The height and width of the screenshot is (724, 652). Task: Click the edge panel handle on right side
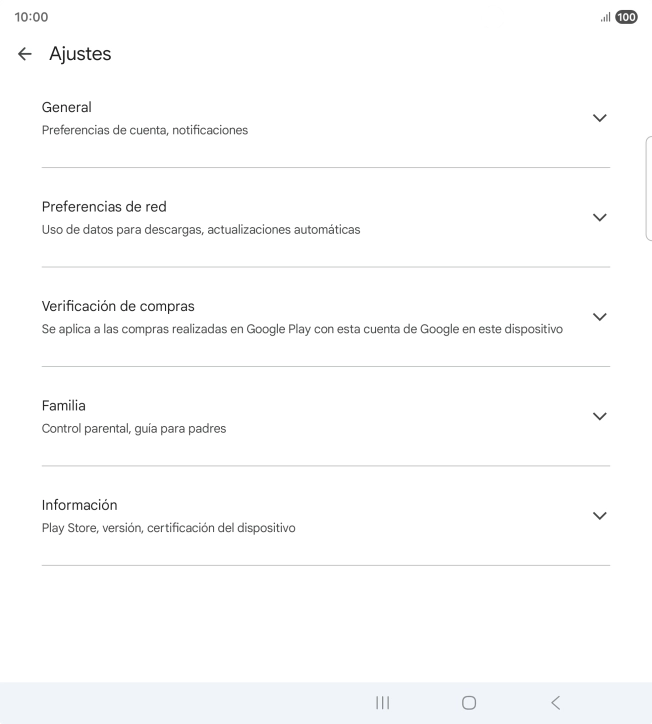click(649, 188)
